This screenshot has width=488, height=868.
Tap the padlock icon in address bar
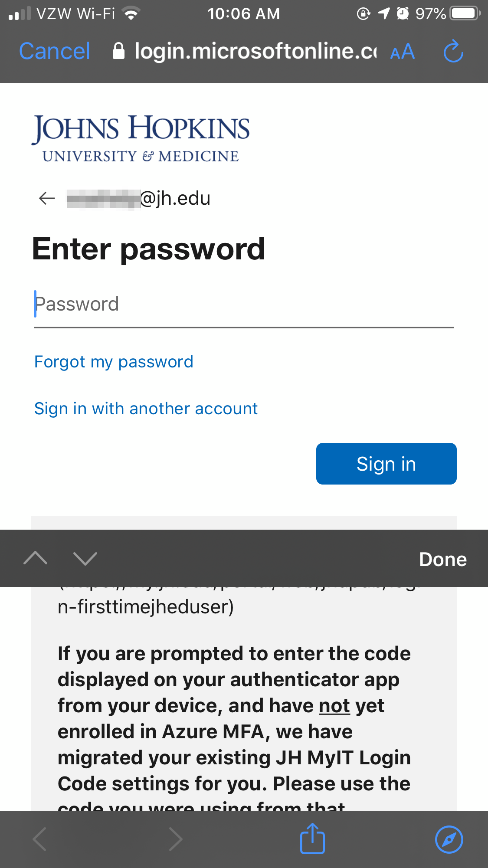click(118, 51)
